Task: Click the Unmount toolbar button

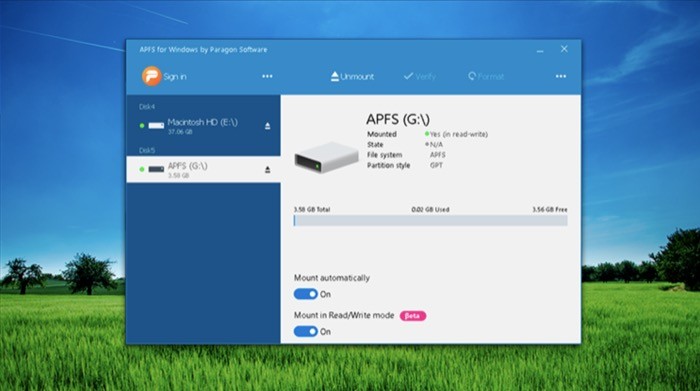Action: tap(352, 76)
